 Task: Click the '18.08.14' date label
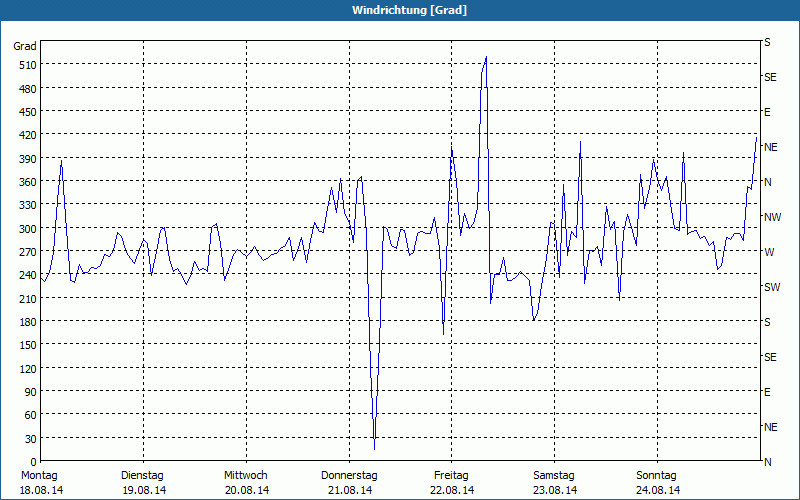pos(41,490)
